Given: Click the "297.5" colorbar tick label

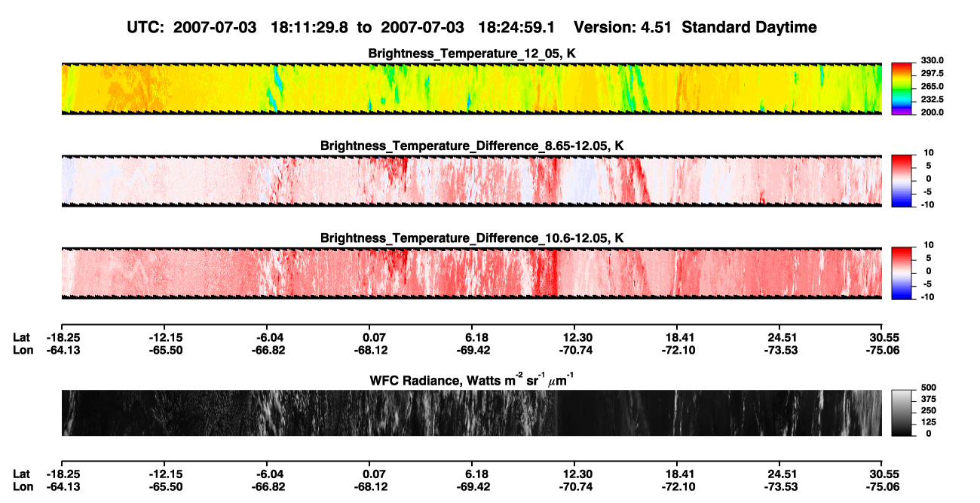Looking at the screenshot, I should click(931, 73).
